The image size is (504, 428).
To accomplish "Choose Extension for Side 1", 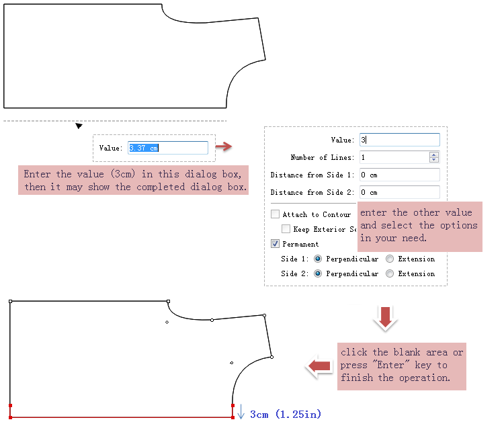I will click(x=390, y=259).
